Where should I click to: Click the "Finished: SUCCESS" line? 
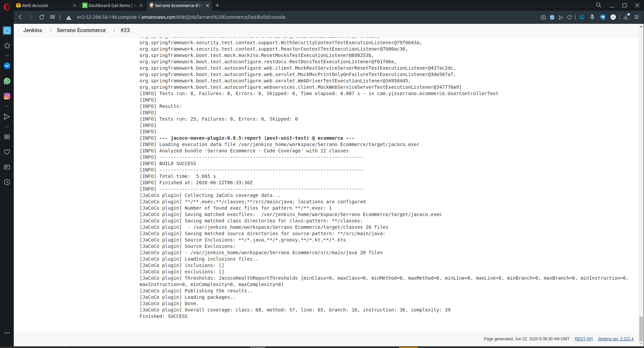[164, 316]
